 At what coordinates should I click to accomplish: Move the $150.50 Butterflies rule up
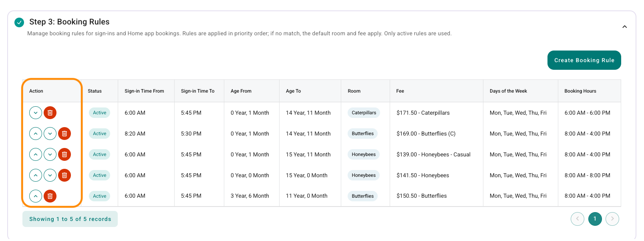pos(36,196)
